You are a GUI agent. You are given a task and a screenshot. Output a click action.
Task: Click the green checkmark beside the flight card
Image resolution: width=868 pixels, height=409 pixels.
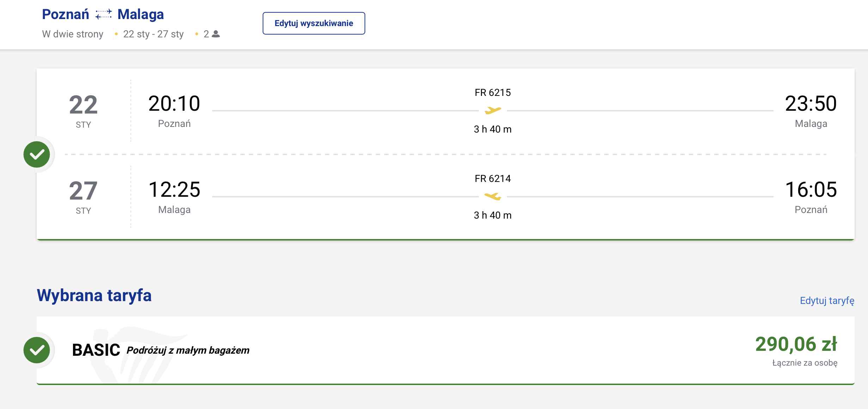(37, 154)
